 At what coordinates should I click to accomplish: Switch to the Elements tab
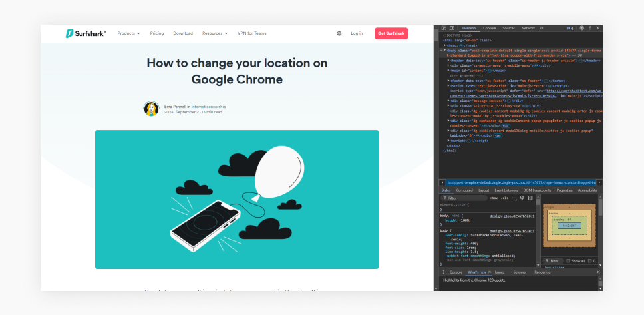click(x=469, y=28)
